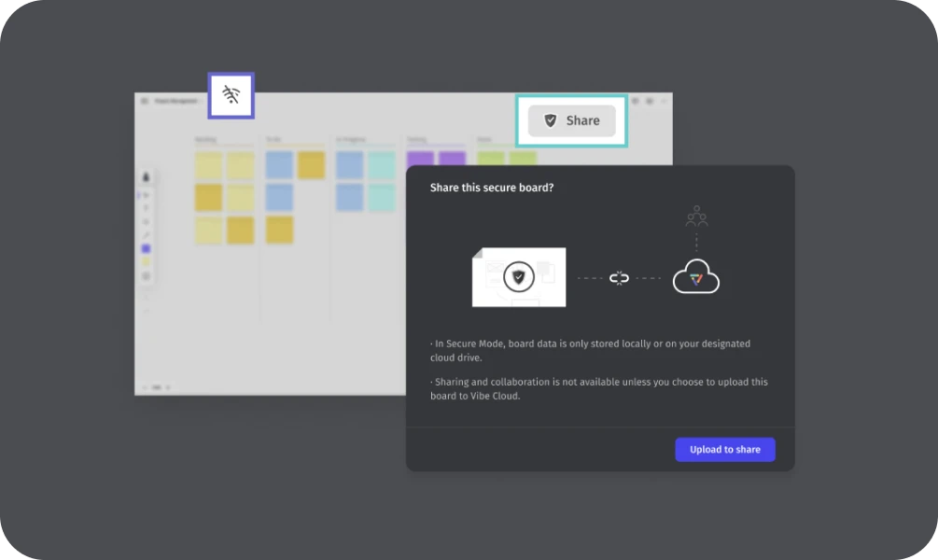The height and width of the screenshot is (560, 938).
Task: Select first yellow sticky note in Backlog column
Action: pos(208,165)
